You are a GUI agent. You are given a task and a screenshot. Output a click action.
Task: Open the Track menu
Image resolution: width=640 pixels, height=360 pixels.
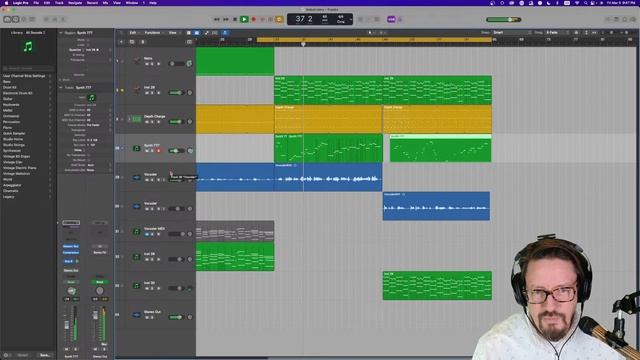[59, 3]
